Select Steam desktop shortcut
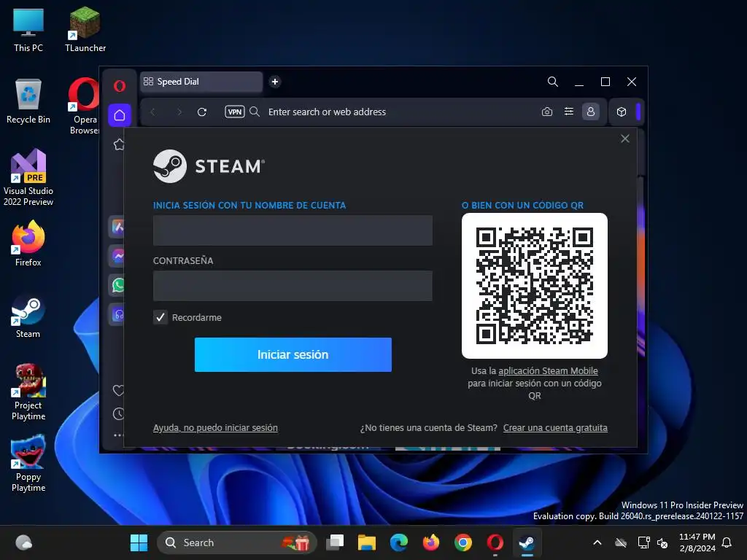 point(28,316)
